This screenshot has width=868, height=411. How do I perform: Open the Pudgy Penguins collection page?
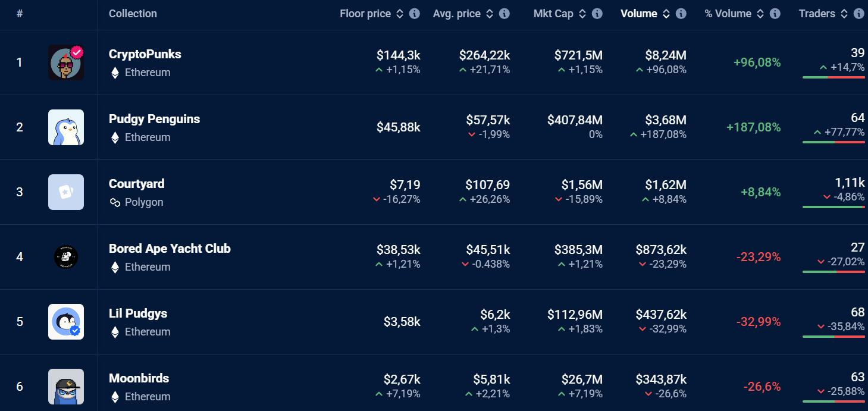pos(154,119)
